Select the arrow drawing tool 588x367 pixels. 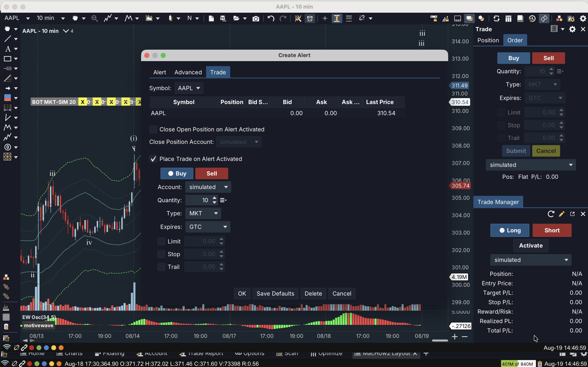click(x=8, y=88)
